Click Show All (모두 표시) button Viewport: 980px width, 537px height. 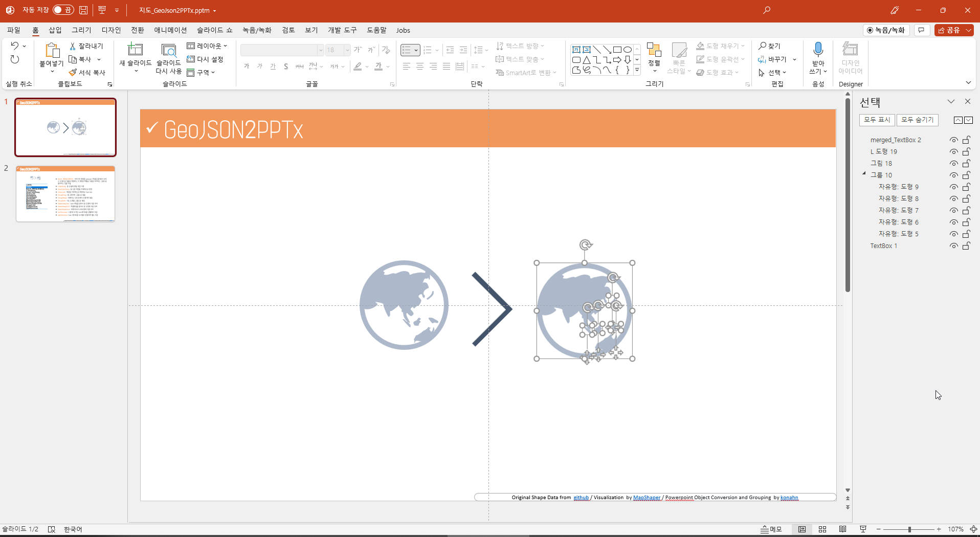coord(877,120)
